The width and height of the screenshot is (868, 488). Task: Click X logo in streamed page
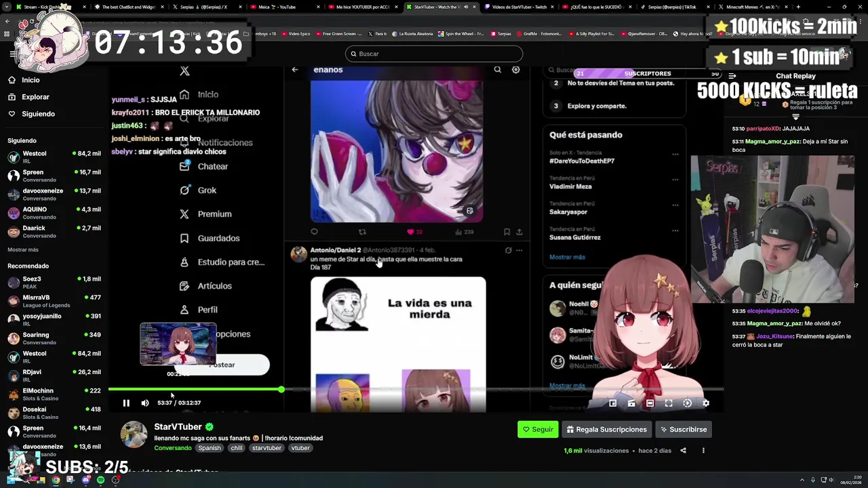pyautogui.click(x=184, y=70)
